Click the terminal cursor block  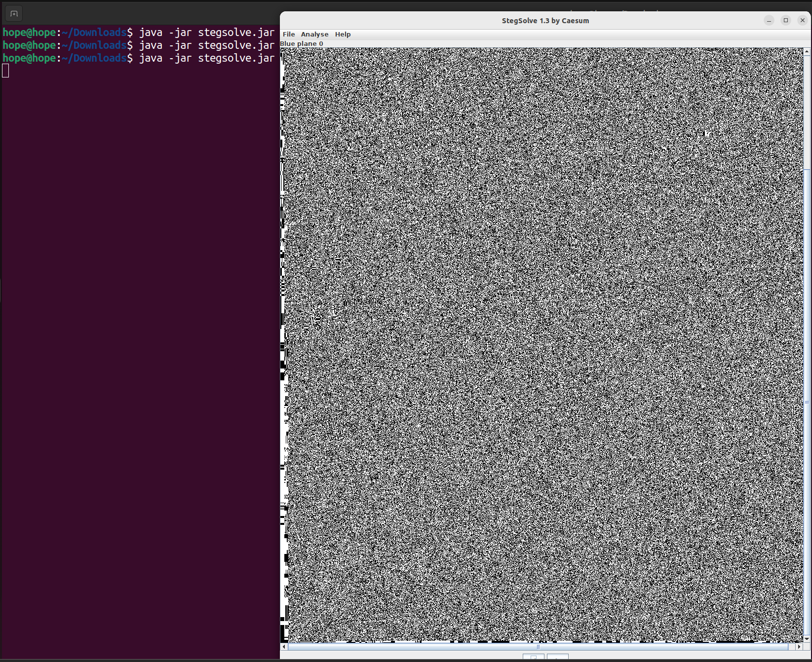5,71
